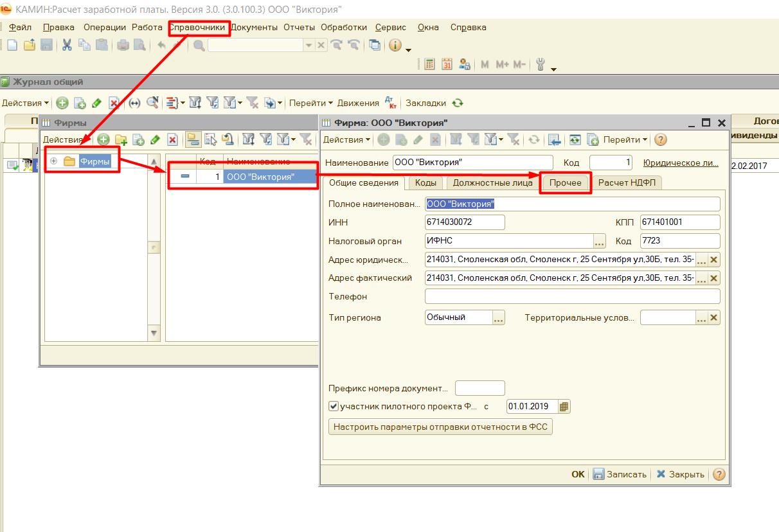The image size is (779, 532).
Task: Click the floppy disk Записать icon
Action: 598,474
